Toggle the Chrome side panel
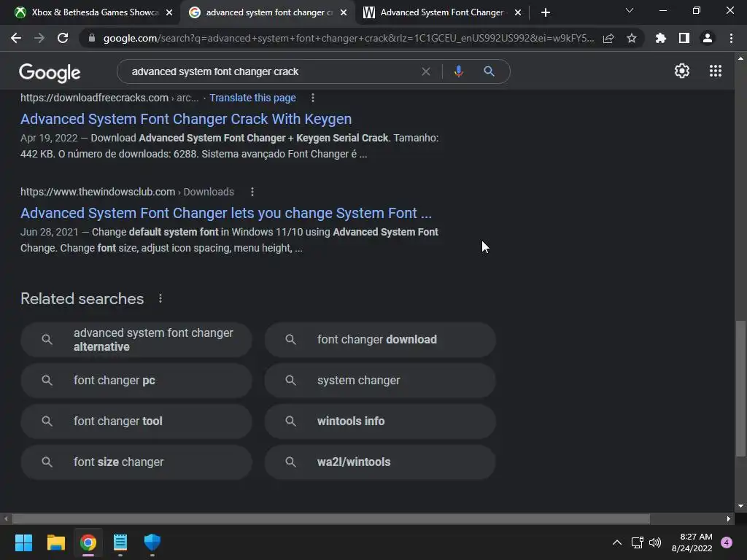747x560 pixels. (684, 38)
